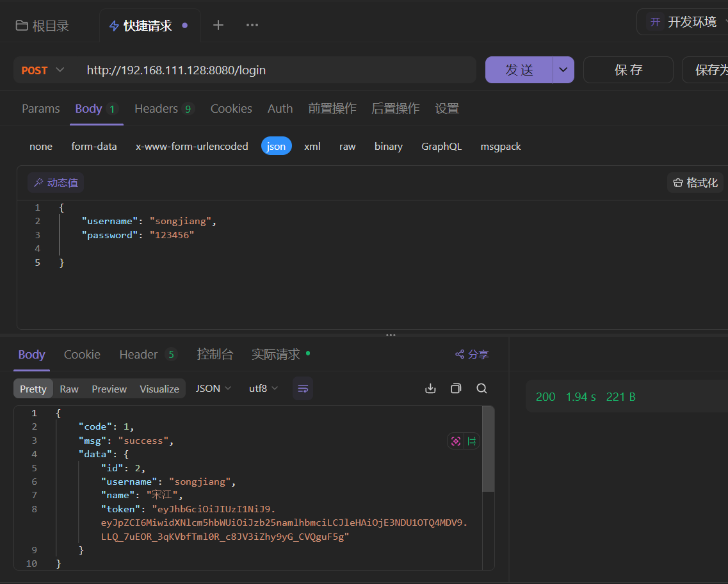Screen dimensions: 728x584
Task: Open the JSON response format dropdown
Action: pos(213,388)
